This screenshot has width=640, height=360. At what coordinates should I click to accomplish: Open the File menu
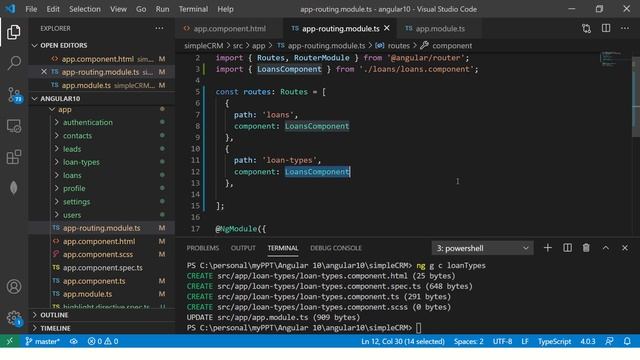31,9
